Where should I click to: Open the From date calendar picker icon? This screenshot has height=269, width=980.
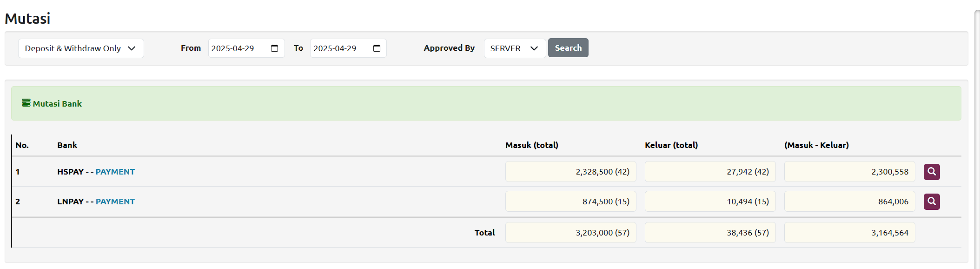[274, 48]
